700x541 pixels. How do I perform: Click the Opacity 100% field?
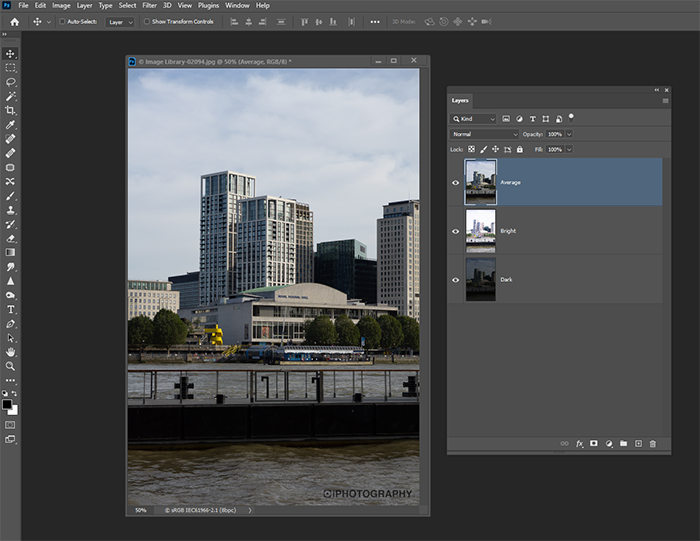pos(555,134)
